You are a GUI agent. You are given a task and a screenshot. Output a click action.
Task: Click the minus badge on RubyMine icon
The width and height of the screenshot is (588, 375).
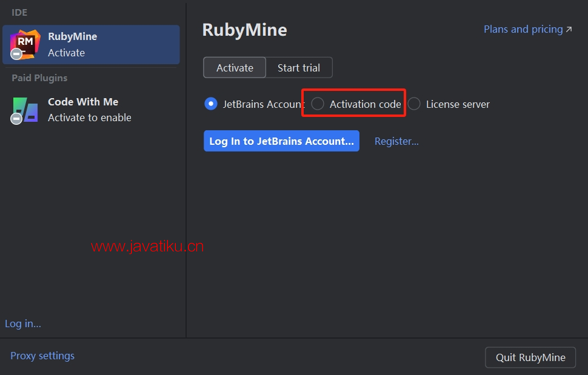coord(16,54)
